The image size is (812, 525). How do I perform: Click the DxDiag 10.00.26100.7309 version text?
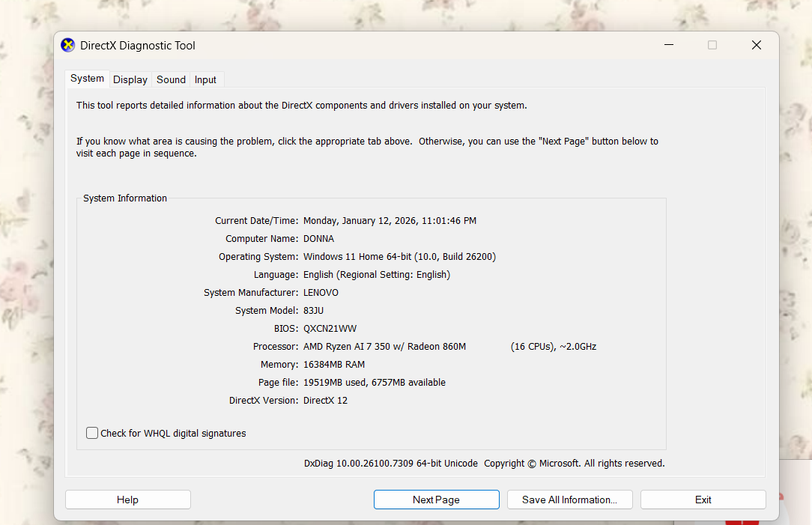tap(391, 464)
